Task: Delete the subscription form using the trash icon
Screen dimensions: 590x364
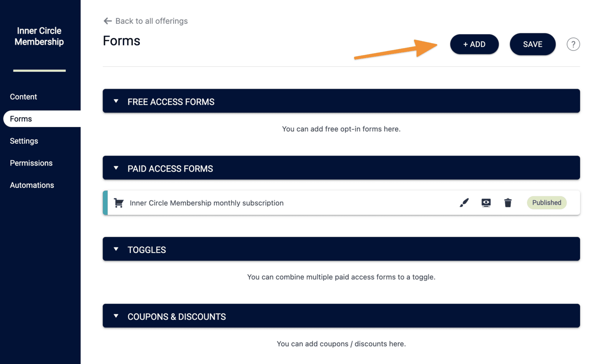Action: coord(508,202)
